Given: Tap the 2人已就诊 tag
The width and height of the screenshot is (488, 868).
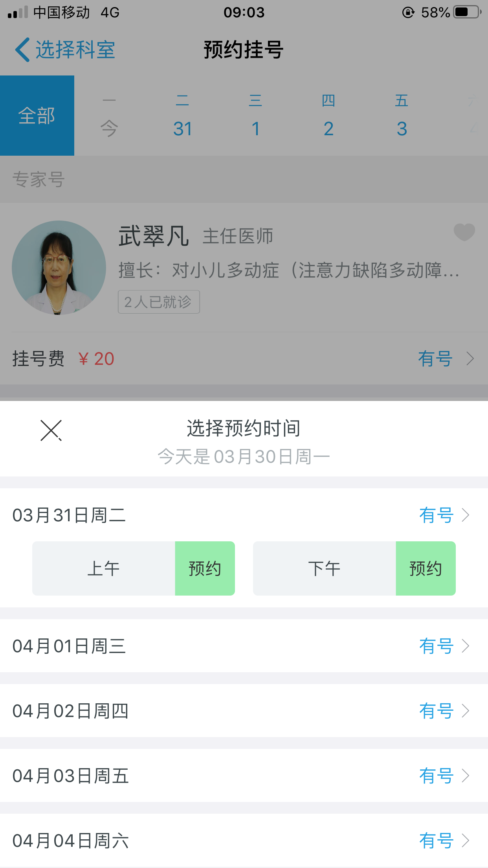Looking at the screenshot, I should (x=159, y=302).
